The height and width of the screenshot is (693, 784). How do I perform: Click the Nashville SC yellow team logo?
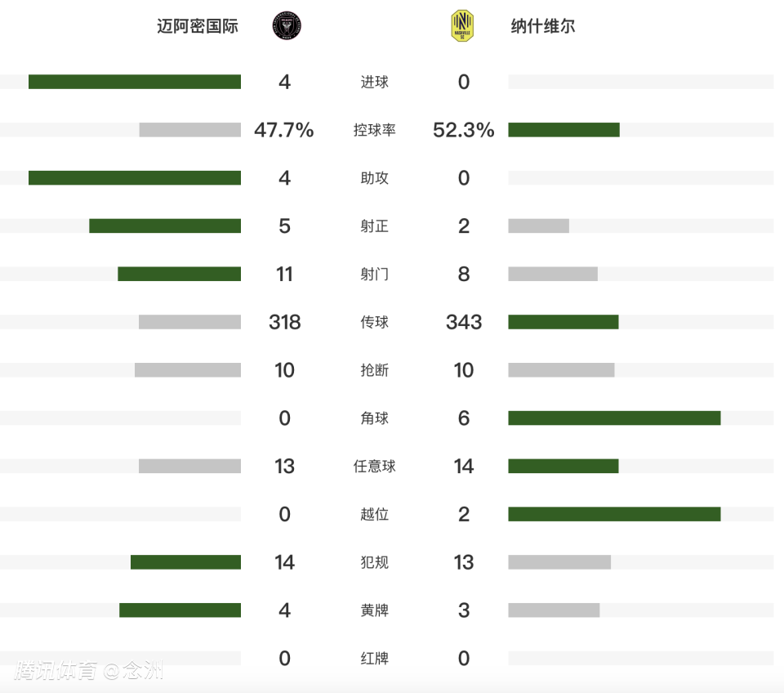coord(462,26)
